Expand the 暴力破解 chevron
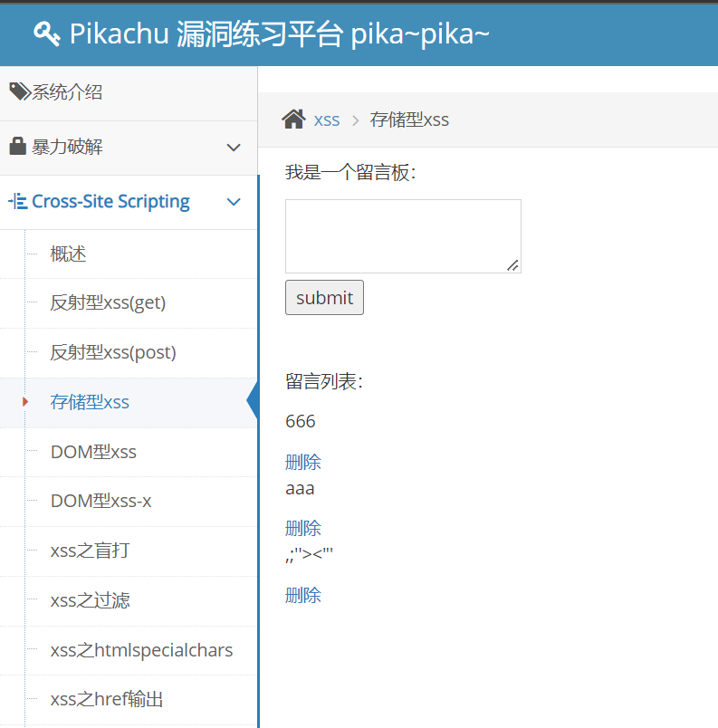This screenshot has width=718, height=728. coord(234,148)
